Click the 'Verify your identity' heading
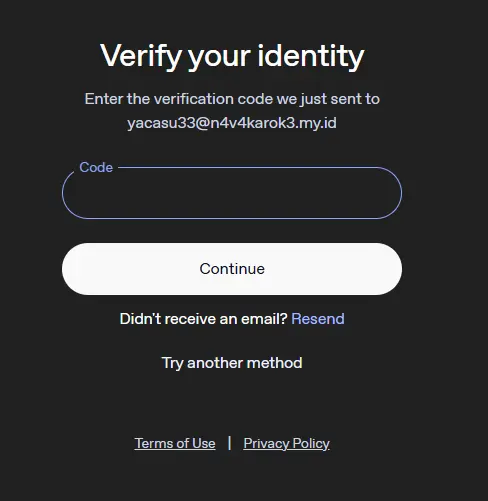This screenshot has width=488, height=501. [x=232, y=56]
